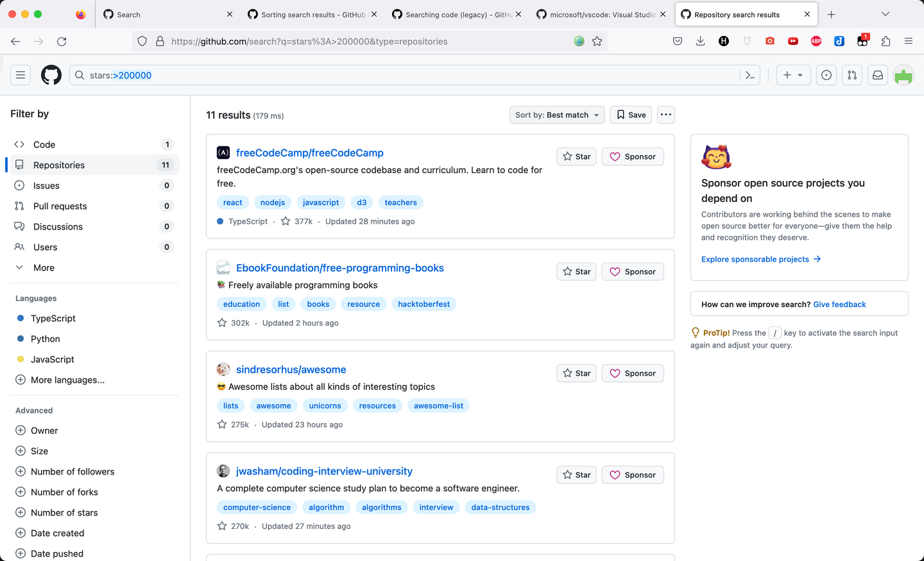The image size is (924, 561).
Task: Open the Firefox application menu
Action: pos(909,41)
